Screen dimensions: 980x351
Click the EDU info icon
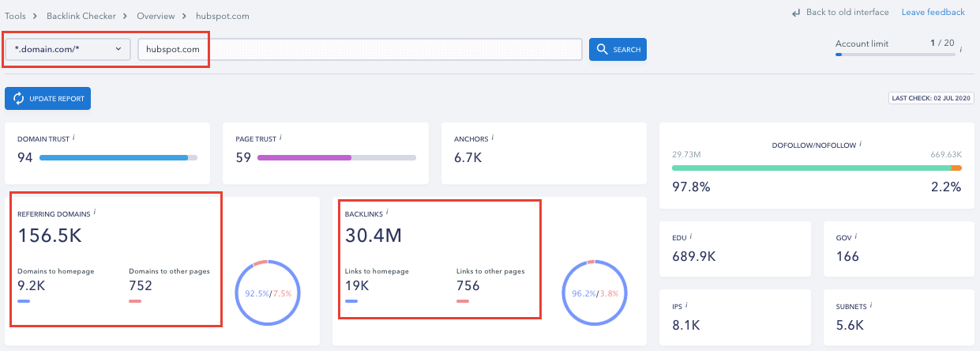(690, 236)
